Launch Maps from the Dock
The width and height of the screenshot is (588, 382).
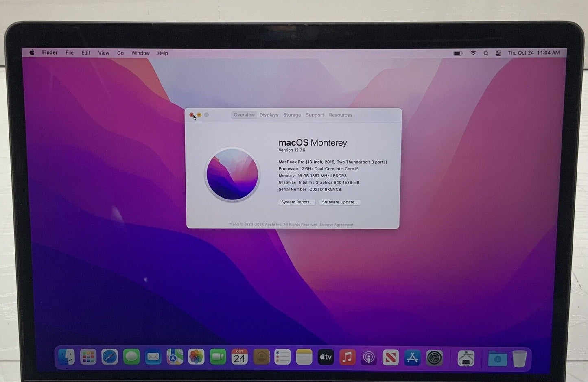(x=175, y=357)
